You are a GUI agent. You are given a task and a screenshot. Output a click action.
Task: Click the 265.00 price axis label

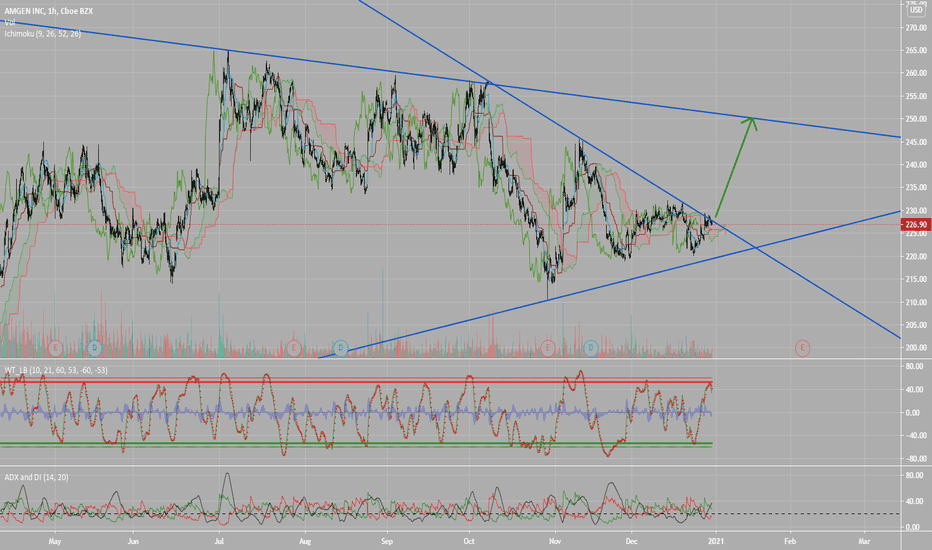pos(916,51)
